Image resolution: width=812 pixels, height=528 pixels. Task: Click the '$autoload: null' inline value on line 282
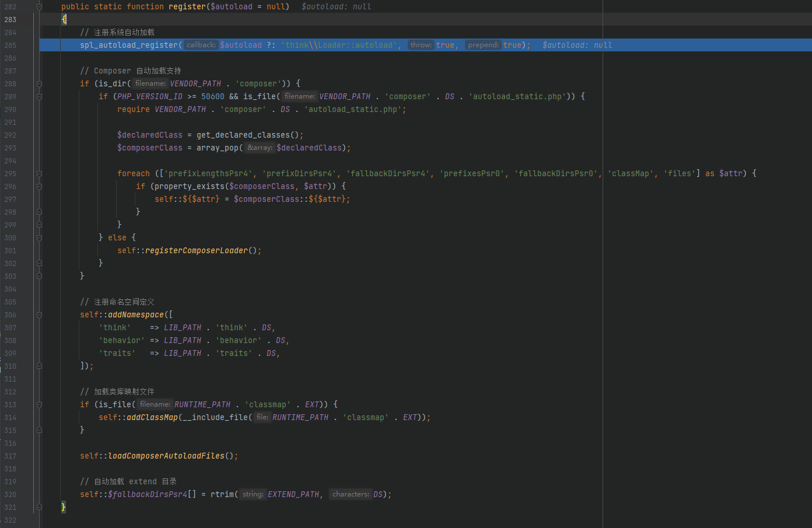337,6
